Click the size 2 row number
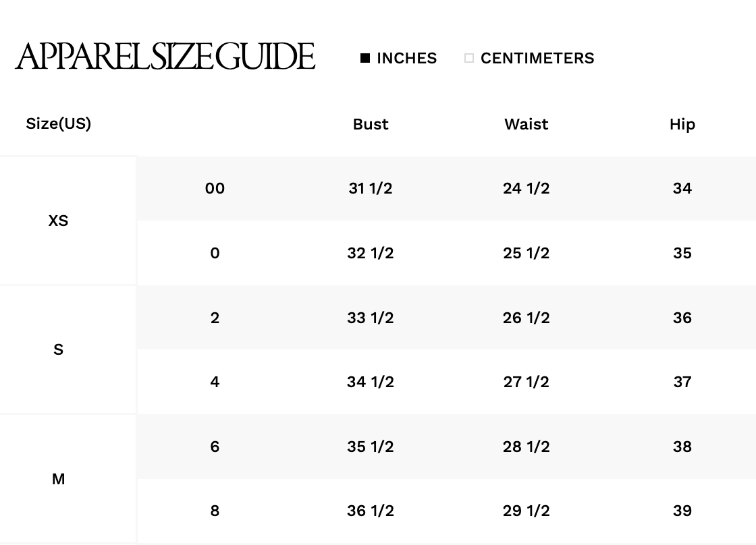756x545 pixels. [215, 318]
